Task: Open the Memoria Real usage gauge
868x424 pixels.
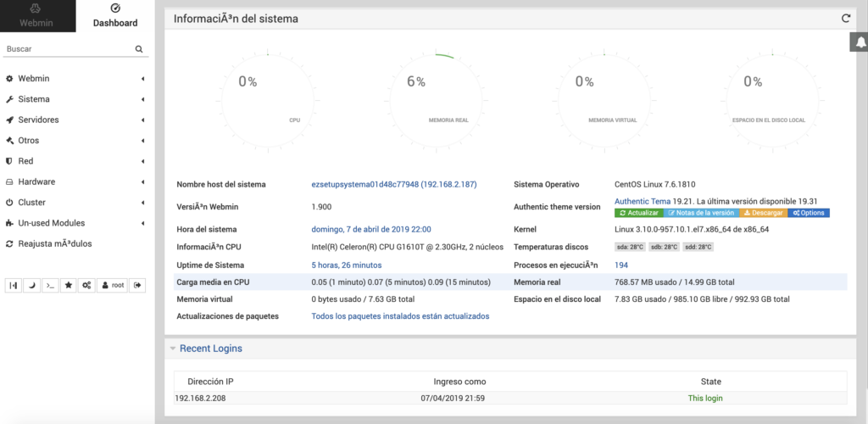Action: [437, 101]
